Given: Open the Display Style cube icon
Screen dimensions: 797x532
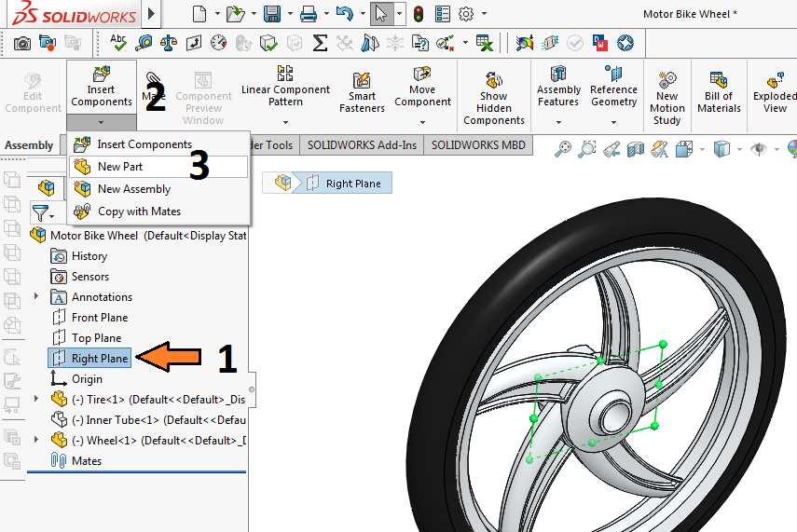Looking at the screenshot, I should click(x=721, y=149).
